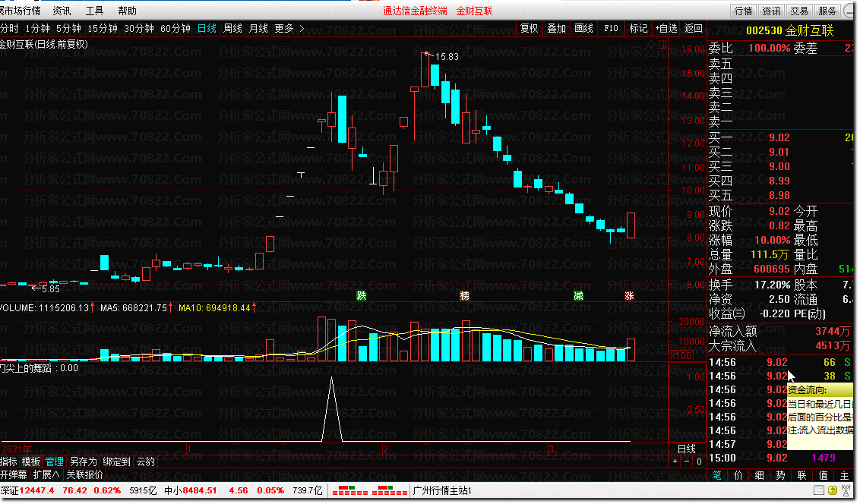Open the 帮助 menu
This screenshot has width=860, height=504.
click(x=127, y=11)
